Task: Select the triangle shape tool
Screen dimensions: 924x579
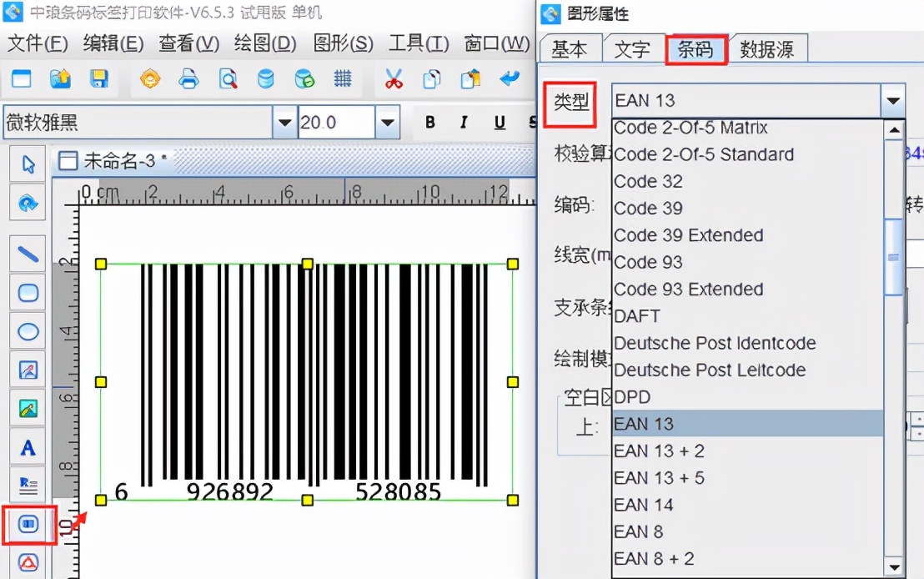Action: [28, 562]
